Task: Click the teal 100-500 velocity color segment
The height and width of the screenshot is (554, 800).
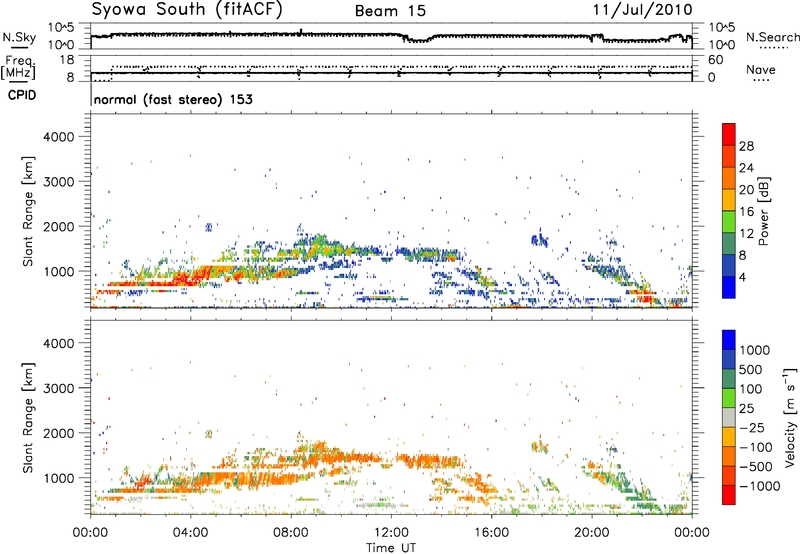Action: [729, 379]
